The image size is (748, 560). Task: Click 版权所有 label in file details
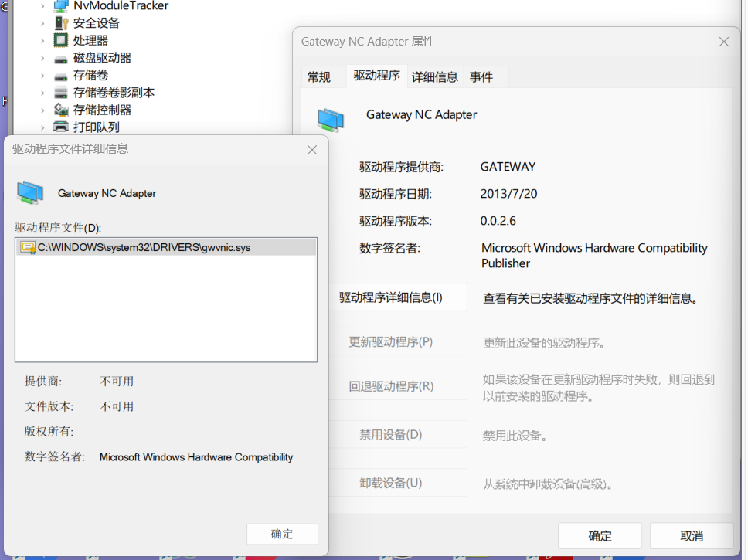point(49,431)
